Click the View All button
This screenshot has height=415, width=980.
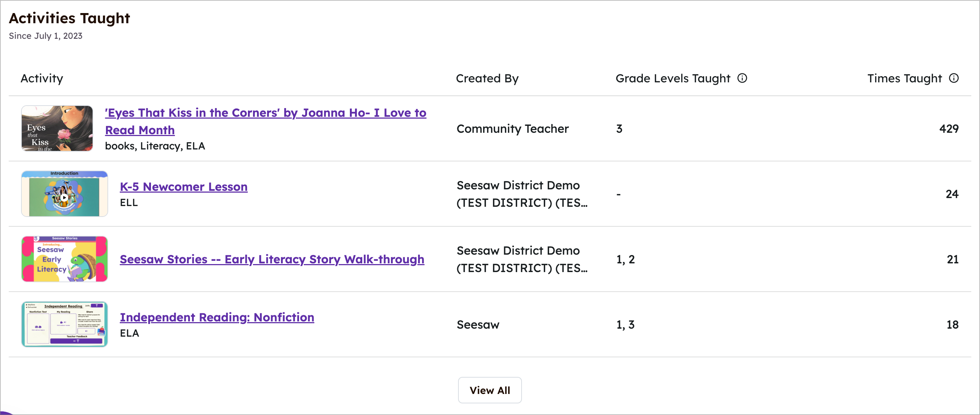[x=490, y=390]
